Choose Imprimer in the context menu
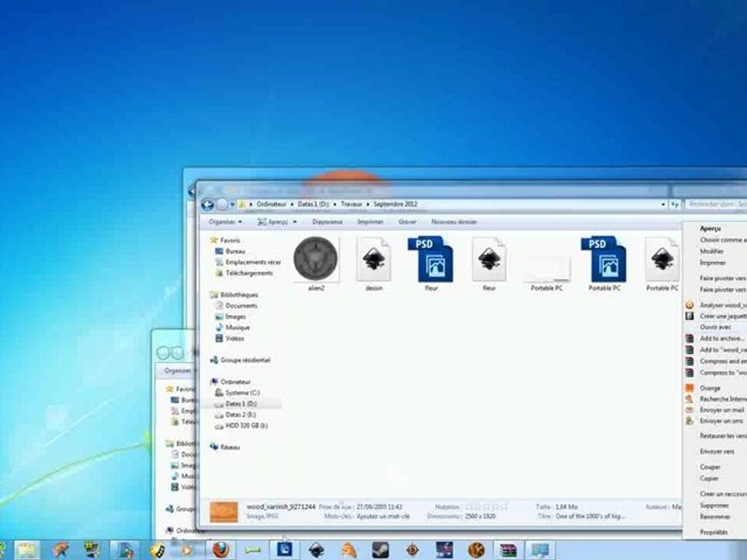747x560 pixels. pos(713,263)
